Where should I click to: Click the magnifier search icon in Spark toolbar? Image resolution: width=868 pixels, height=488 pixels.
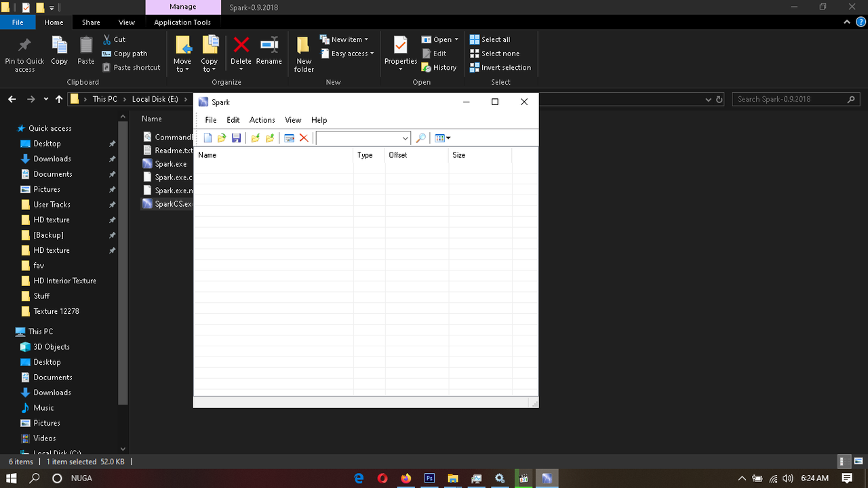pos(420,138)
